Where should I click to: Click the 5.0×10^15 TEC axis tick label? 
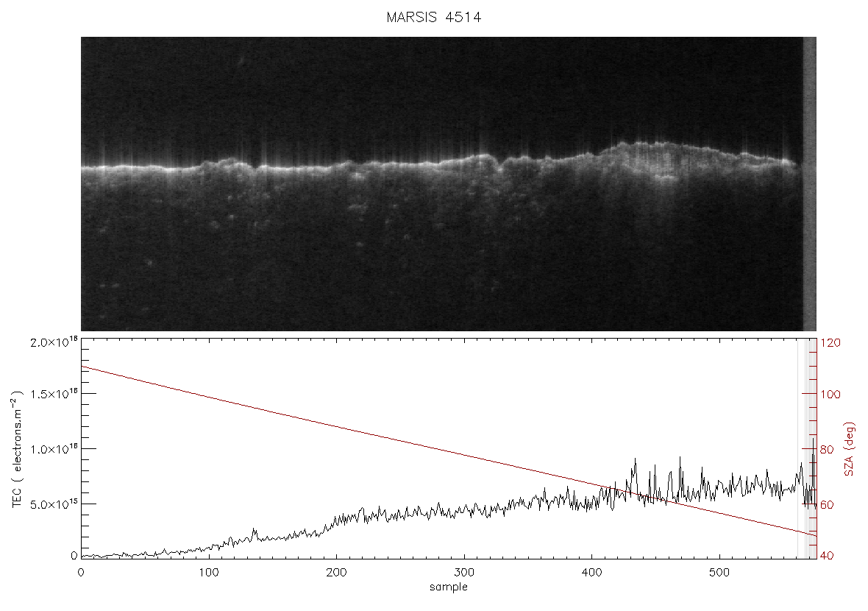pyautogui.click(x=54, y=503)
